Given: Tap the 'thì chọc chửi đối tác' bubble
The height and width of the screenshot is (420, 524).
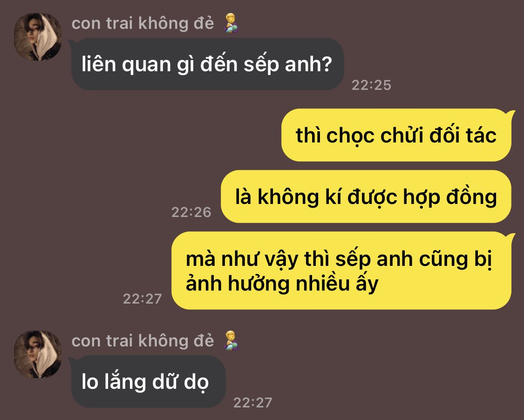Looking at the screenshot, I should 396,135.
